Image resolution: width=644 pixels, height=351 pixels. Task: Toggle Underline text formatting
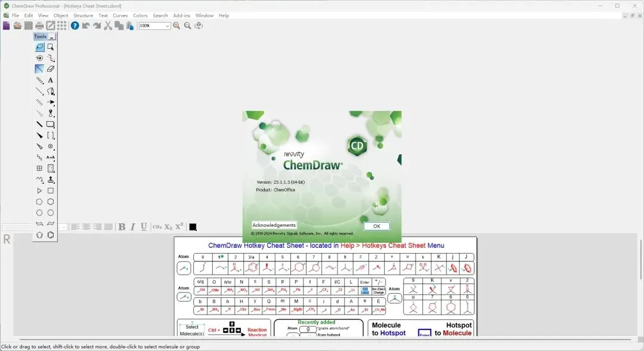[x=144, y=227]
